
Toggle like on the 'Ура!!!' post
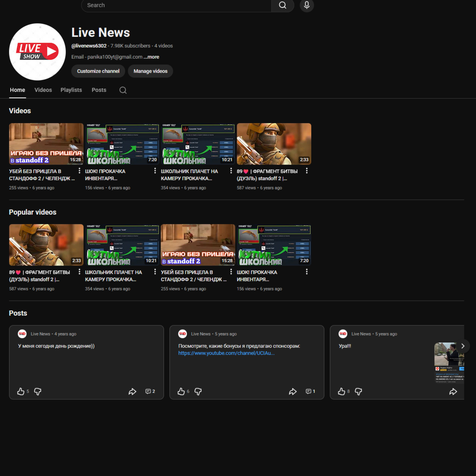click(342, 391)
